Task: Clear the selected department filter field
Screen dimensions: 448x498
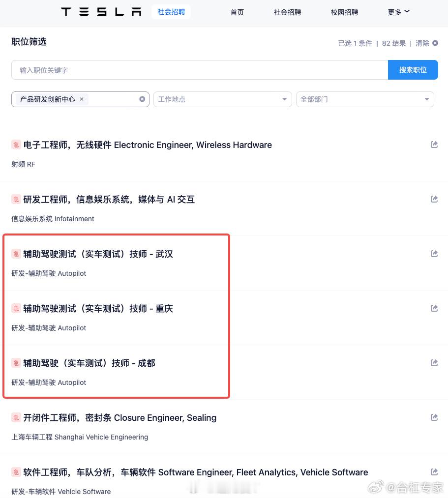Action: (142, 99)
